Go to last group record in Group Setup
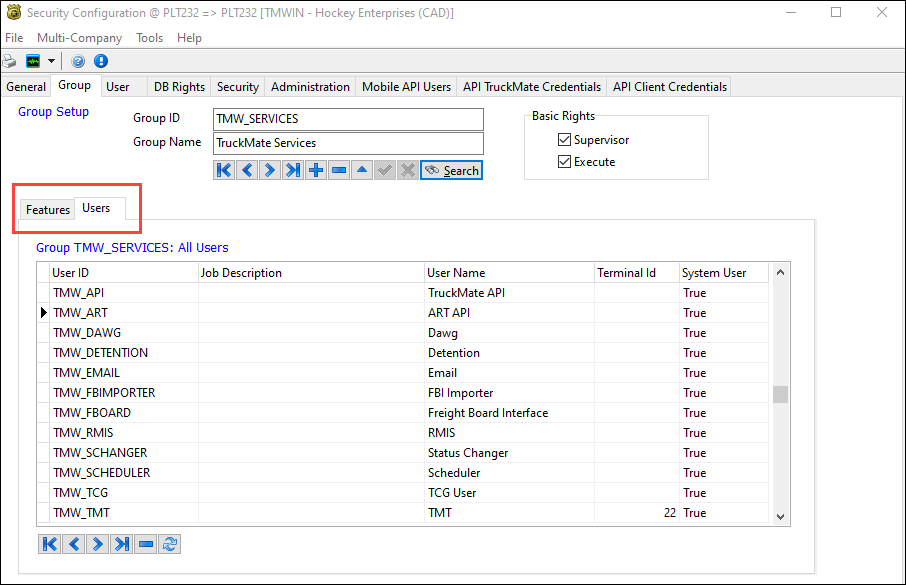Image resolution: width=906 pixels, height=585 pixels. [x=293, y=171]
